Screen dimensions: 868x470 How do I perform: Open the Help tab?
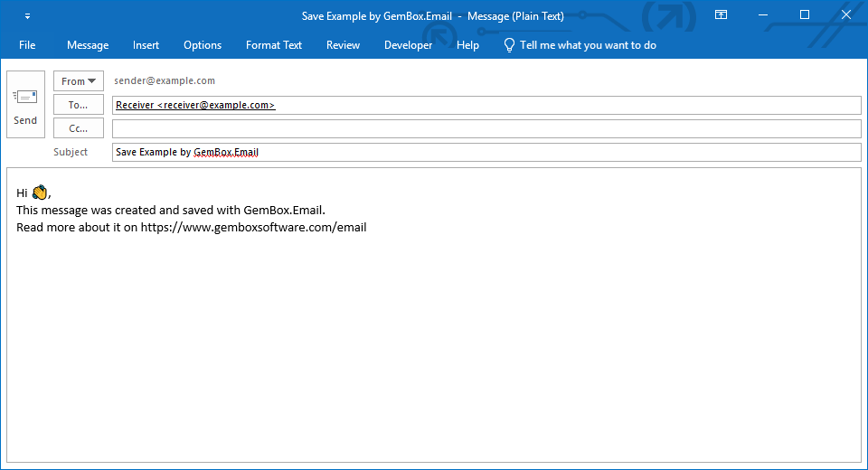click(x=467, y=45)
